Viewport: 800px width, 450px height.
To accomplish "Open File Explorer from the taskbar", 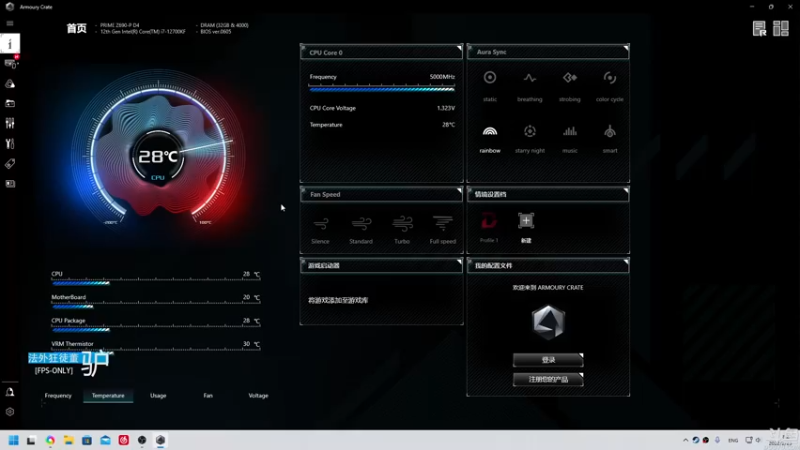I will tap(68, 440).
